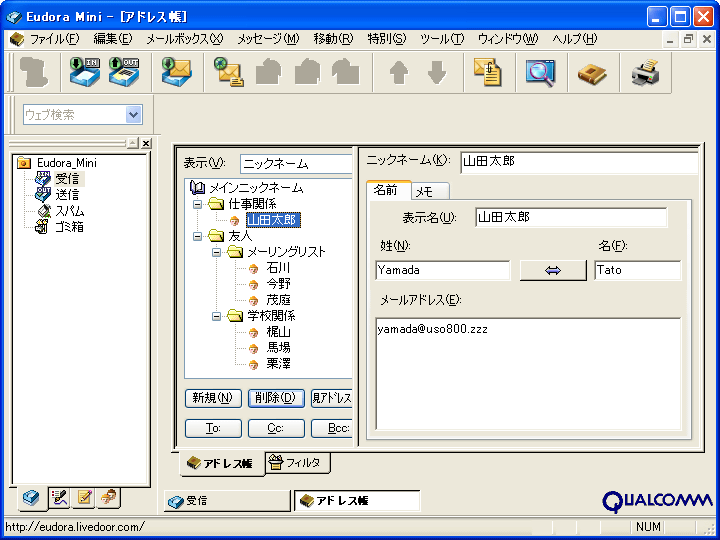This screenshot has width=720, height=540.
Task: Select contact 山田太郎 in the tree
Action: tap(273, 220)
